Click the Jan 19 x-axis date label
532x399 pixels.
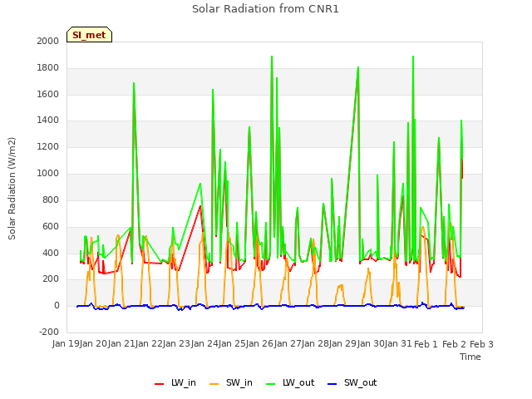click(66, 343)
